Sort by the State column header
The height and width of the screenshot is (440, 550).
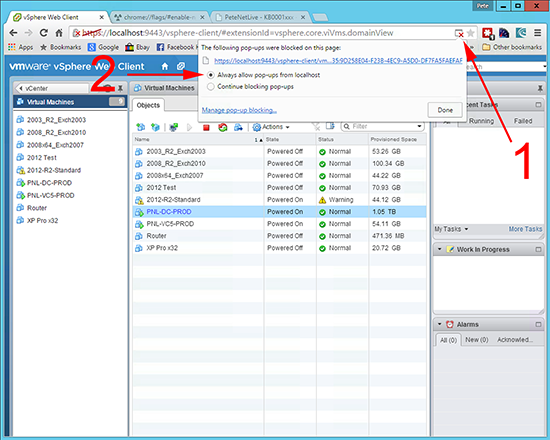point(289,139)
